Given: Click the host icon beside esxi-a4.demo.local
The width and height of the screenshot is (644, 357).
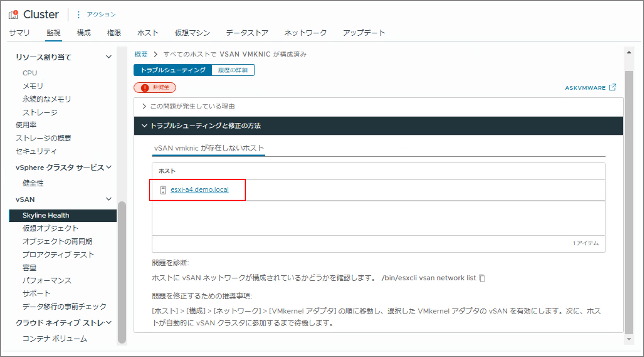Looking at the screenshot, I should [x=163, y=190].
